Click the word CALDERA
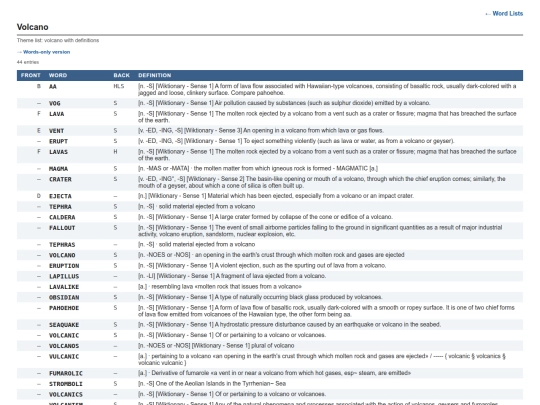Image resolution: width=540 pixels, height=405 pixels. point(62,217)
